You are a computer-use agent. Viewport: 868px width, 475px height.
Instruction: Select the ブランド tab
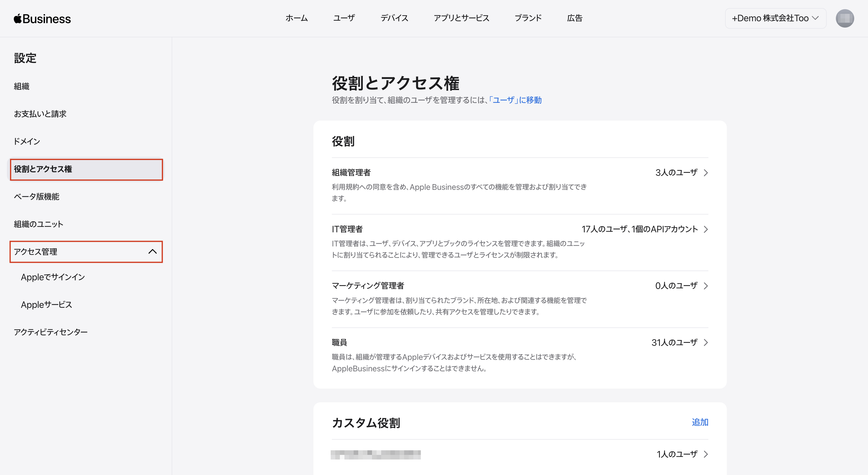point(528,18)
